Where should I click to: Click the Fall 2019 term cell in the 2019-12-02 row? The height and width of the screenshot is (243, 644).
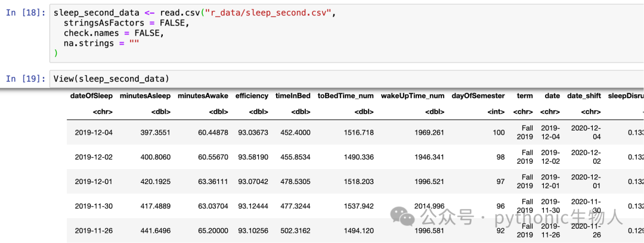[525, 157]
